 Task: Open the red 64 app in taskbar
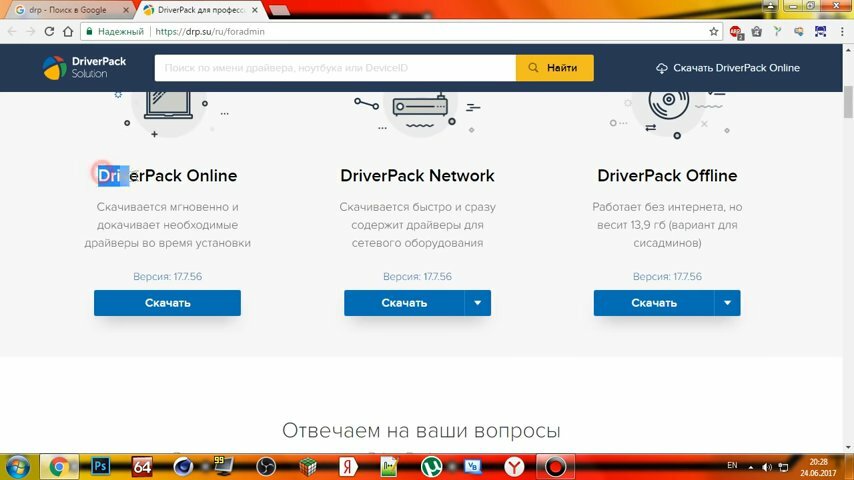pyautogui.click(x=142, y=466)
